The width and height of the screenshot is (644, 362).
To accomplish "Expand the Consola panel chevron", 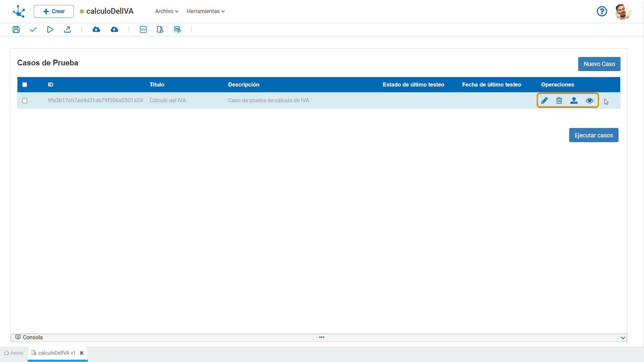I will point(623,338).
